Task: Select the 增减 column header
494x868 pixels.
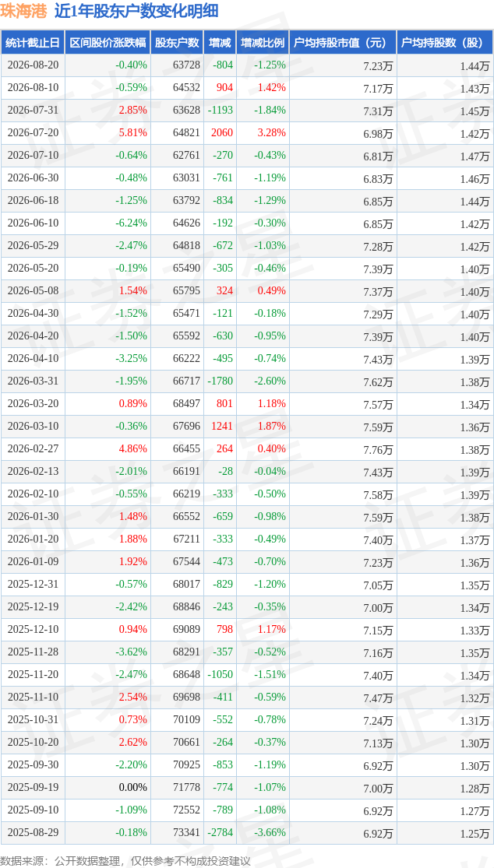Action: point(220,43)
